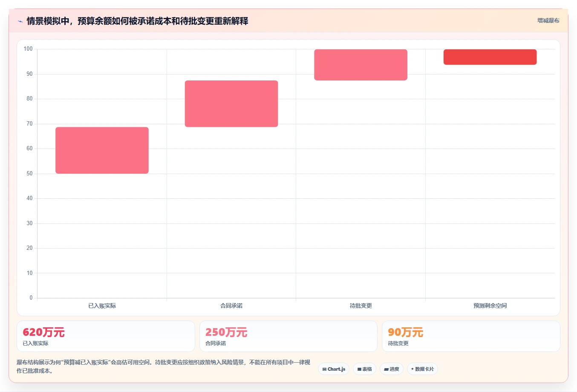The image size is (577, 392).
Task: Click the 合同承诺 x-axis label
Action: [231, 306]
